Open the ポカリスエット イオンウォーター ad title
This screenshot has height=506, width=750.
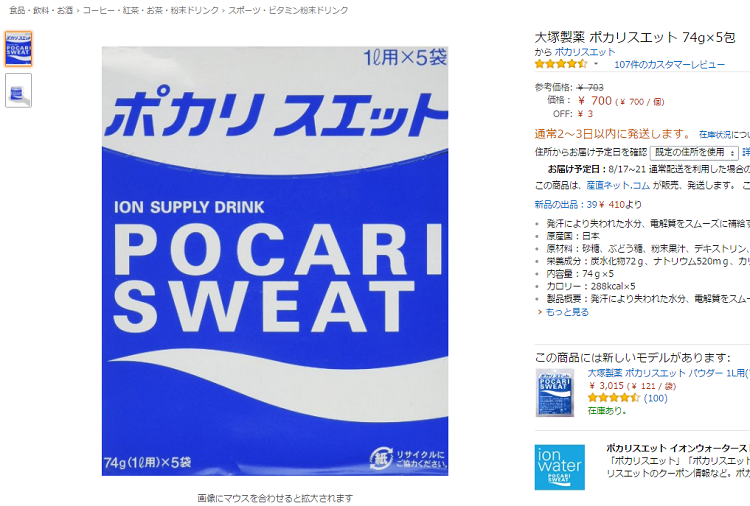677,448
